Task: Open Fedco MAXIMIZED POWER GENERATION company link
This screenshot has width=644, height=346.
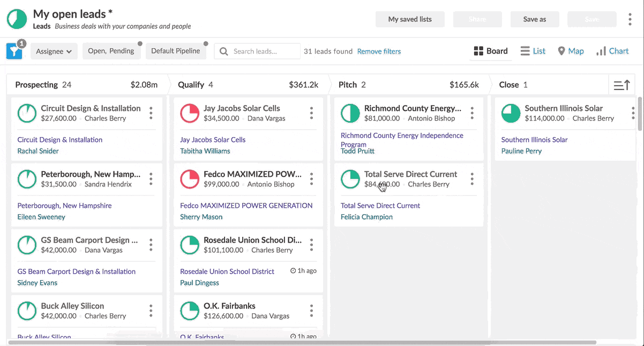Action: tap(246, 206)
